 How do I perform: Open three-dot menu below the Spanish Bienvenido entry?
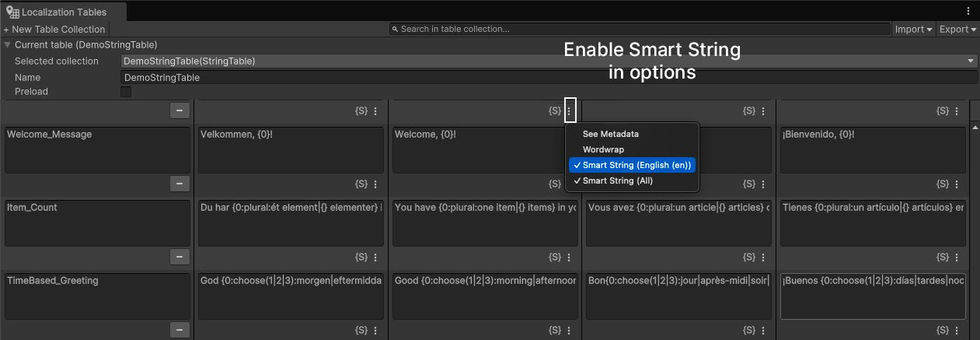click(x=958, y=184)
